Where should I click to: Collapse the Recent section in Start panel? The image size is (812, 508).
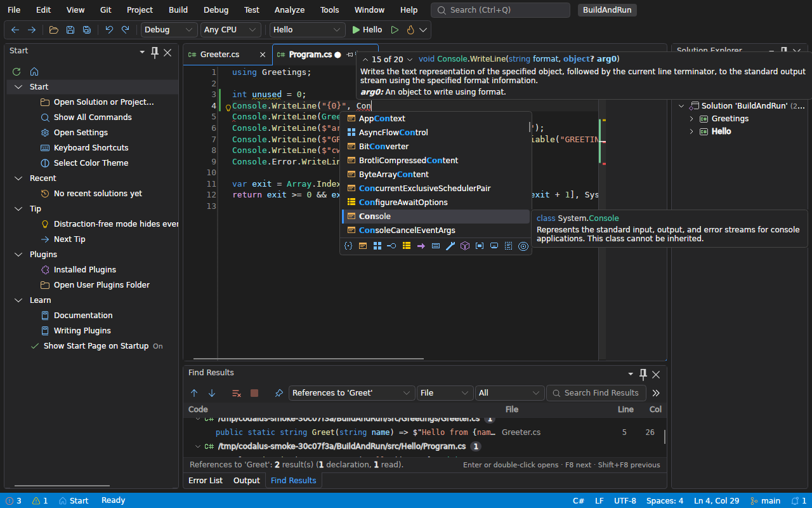point(18,178)
